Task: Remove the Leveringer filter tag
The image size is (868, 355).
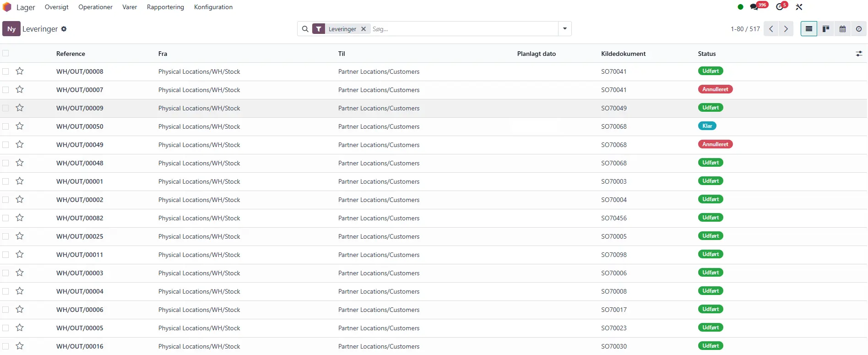Action: (363, 29)
